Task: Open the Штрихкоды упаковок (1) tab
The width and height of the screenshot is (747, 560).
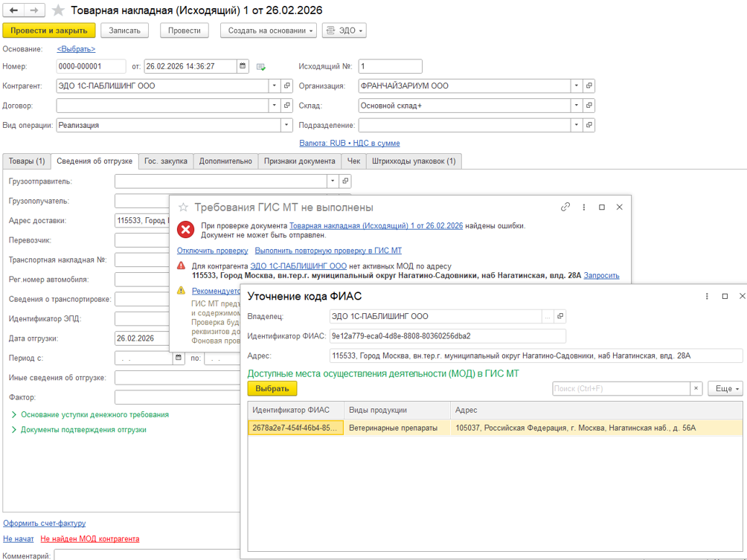Action: [414, 161]
